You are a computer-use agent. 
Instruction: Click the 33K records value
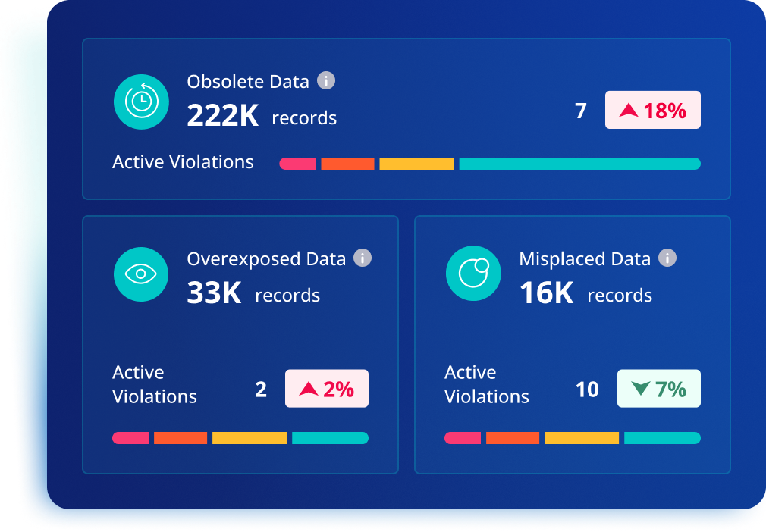tap(253, 293)
